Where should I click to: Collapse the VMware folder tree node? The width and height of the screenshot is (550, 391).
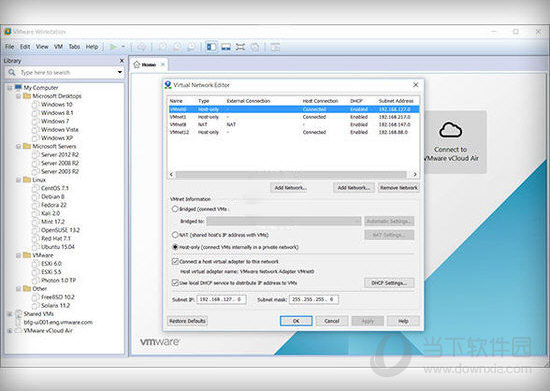pyautogui.click(x=18, y=255)
